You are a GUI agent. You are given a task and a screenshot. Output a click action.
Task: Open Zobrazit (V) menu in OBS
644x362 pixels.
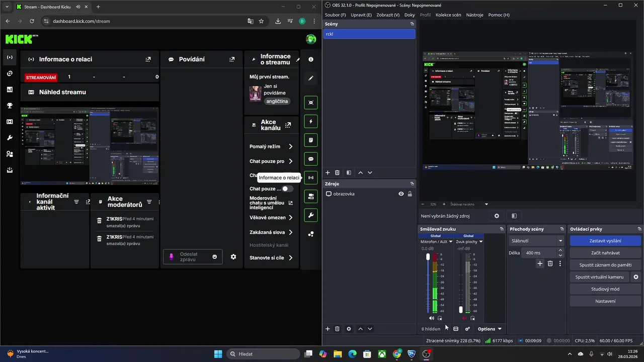[388, 15]
